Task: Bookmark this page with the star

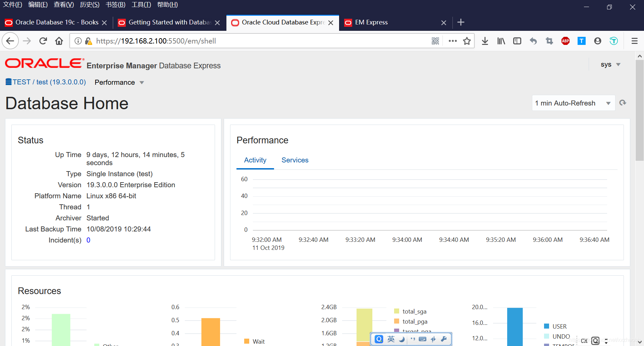Action: coord(467,41)
